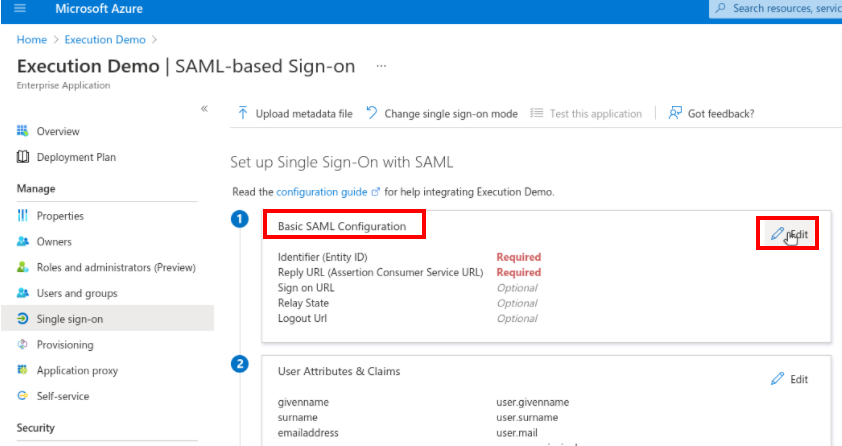Click the Self-service icon
This screenshot has width=842, height=446.
tap(23, 396)
